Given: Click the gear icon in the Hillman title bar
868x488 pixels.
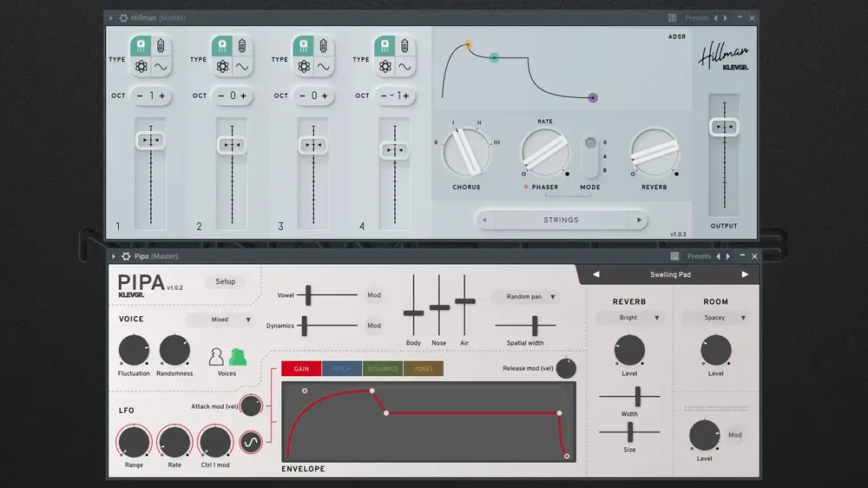Looking at the screenshot, I should point(123,17).
